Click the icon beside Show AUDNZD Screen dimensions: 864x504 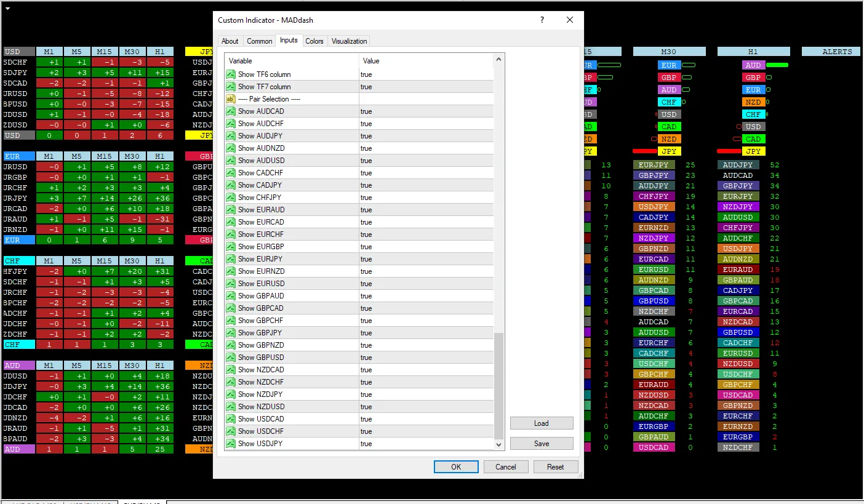pyautogui.click(x=231, y=148)
